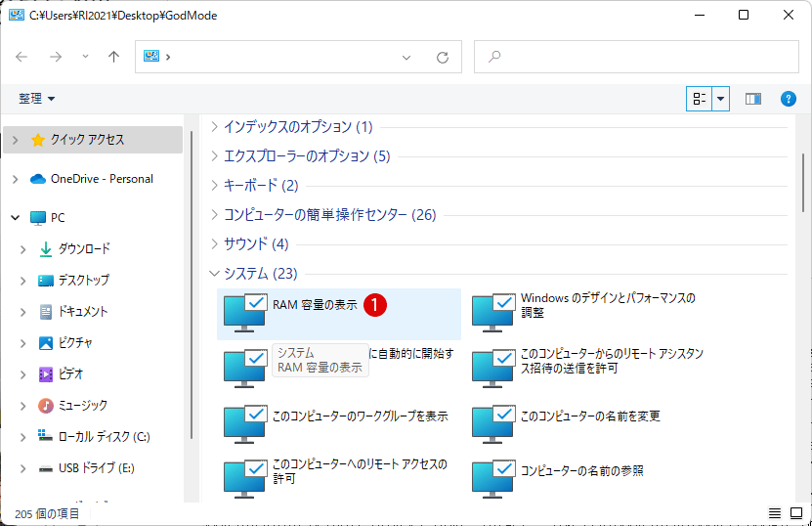Select このコンピューターのワークグループを表示 icon
This screenshot has width=812, height=526.
tap(245, 424)
